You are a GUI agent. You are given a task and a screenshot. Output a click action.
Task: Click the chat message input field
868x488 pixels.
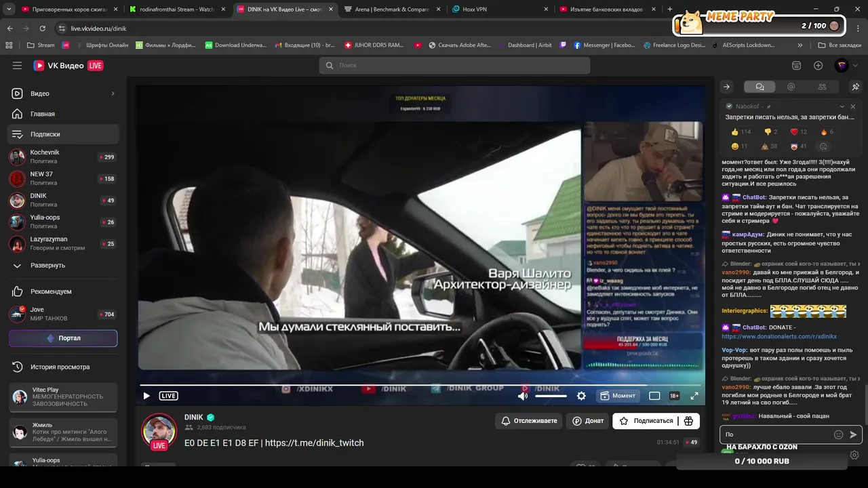click(777, 434)
